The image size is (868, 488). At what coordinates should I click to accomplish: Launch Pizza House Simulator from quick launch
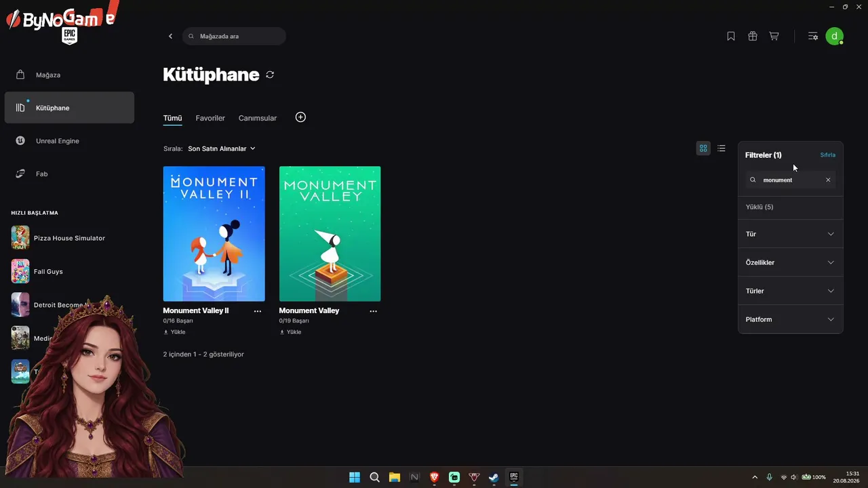click(x=58, y=238)
